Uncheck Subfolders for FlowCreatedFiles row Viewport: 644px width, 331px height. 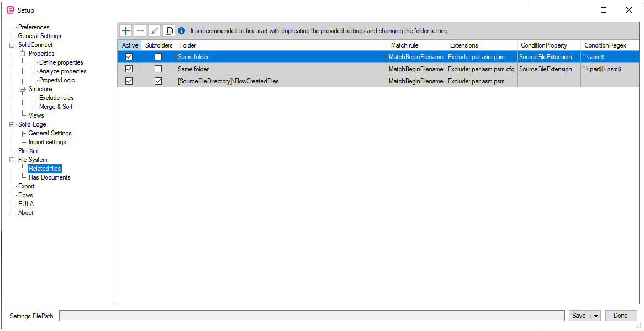[x=158, y=81]
